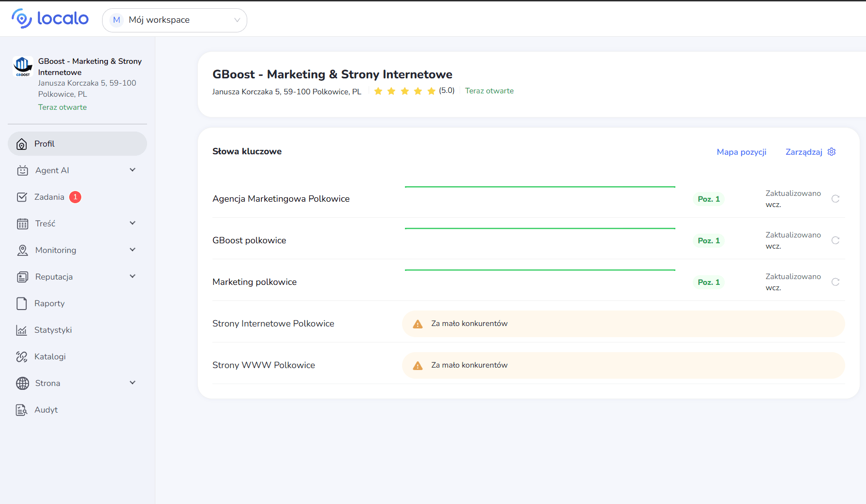
Task: Click the Marketing polkowice position bar
Action: coord(540,270)
